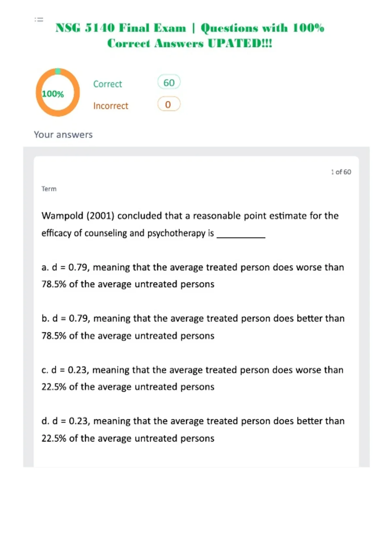The height and width of the screenshot is (556, 392).
Task: Choose answer d: d = 0.23 better than
Action: 193,429
